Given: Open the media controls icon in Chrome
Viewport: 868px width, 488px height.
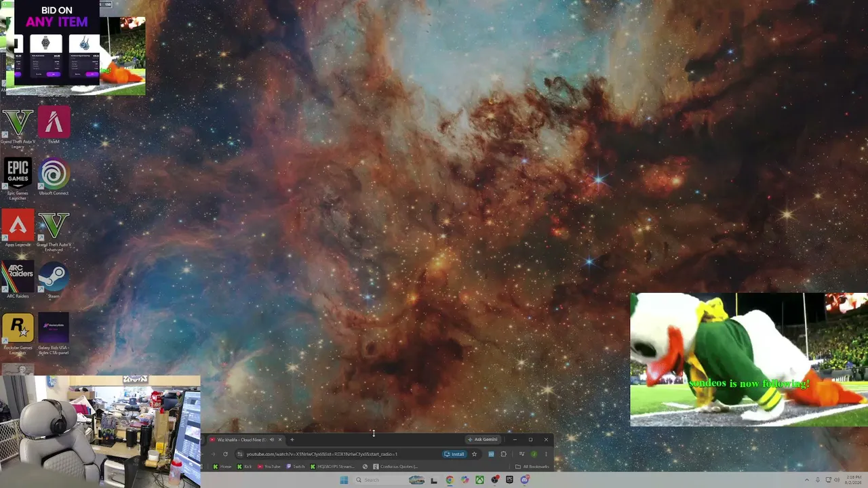Looking at the screenshot, I should click(521, 454).
